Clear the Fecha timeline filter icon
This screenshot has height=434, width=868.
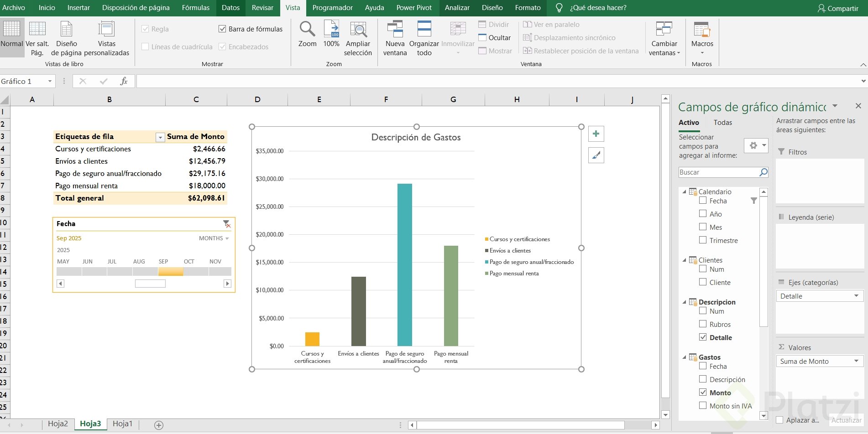tap(226, 224)
